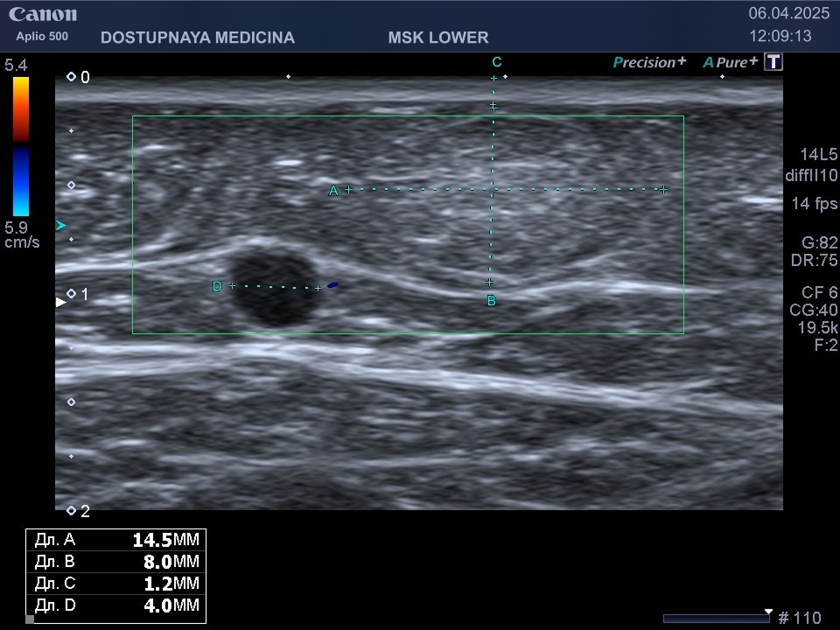The image size is (840, 630).
Task: Click the Canon logo
Action: point(43,15)
